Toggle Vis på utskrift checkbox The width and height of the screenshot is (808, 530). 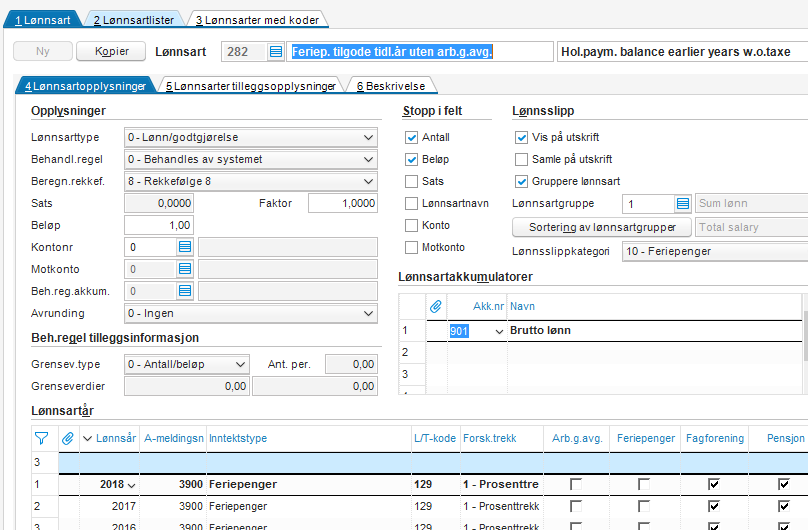click(521, 138)
